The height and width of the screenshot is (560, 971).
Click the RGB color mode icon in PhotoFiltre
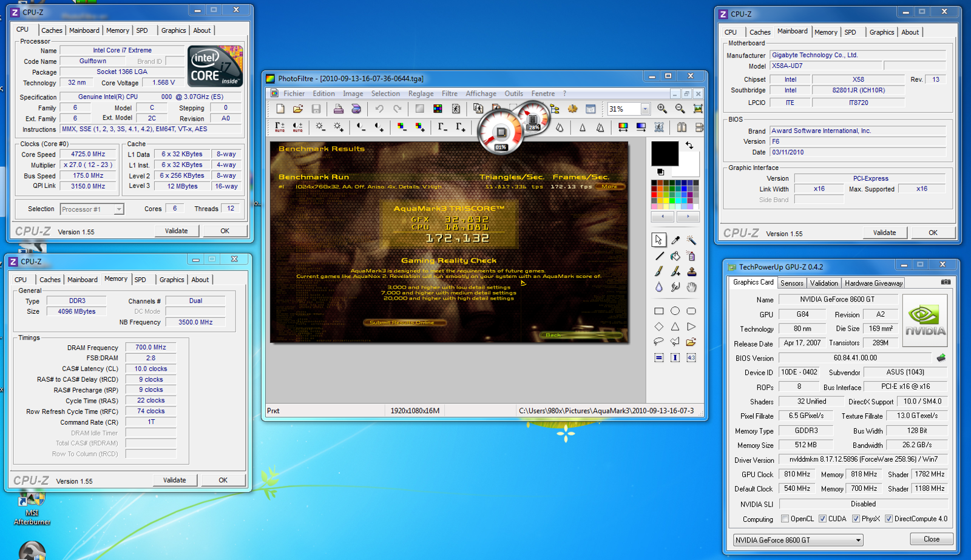438,109
